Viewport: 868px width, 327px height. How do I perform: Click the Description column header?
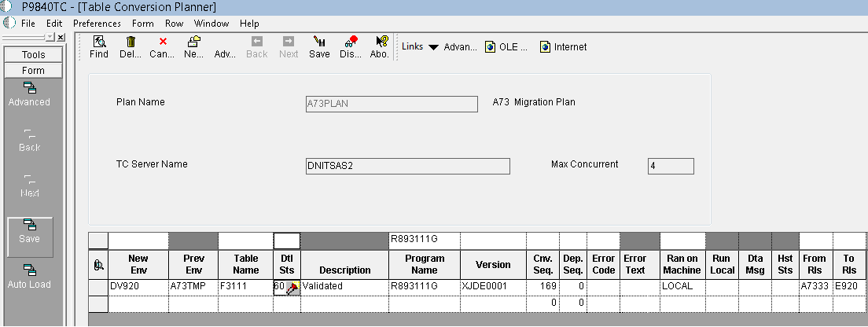[345, 264]
